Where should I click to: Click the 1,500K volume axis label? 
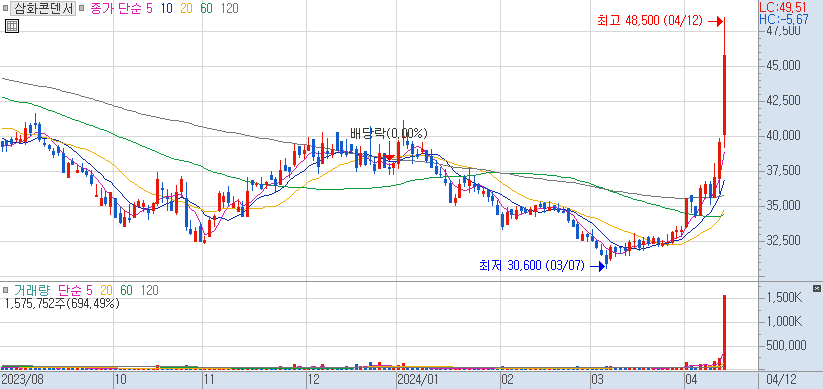[783, 298]
